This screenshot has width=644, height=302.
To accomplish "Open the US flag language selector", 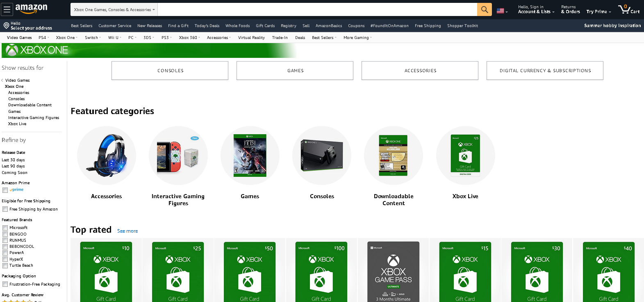I will coord(501,11).
